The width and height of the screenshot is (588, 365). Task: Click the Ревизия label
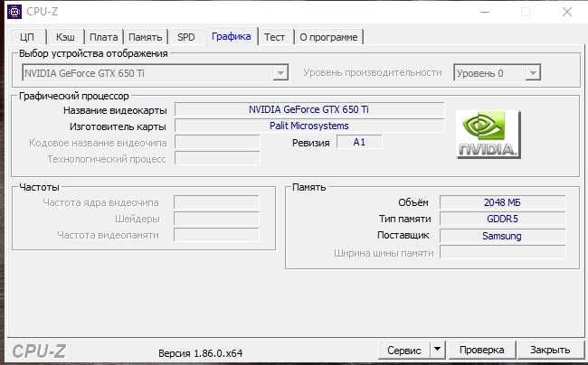311,143
